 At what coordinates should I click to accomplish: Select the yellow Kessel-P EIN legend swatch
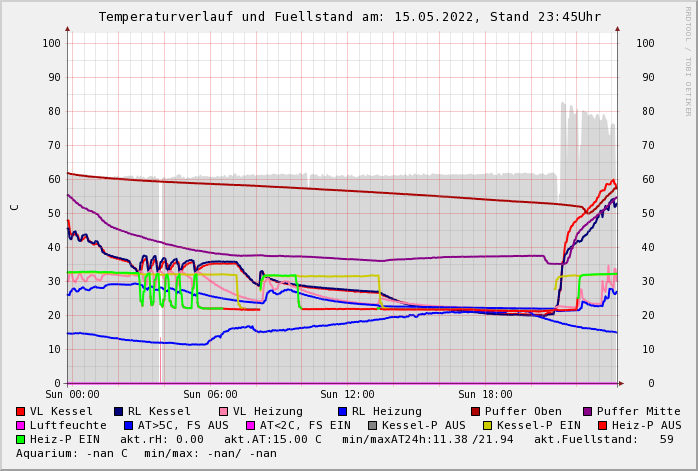(488, 426)
